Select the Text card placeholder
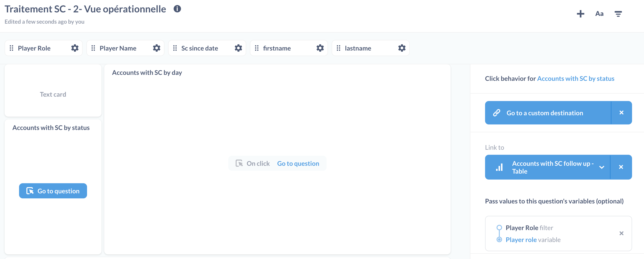The image size is (644, 259). tap(53, 94)
